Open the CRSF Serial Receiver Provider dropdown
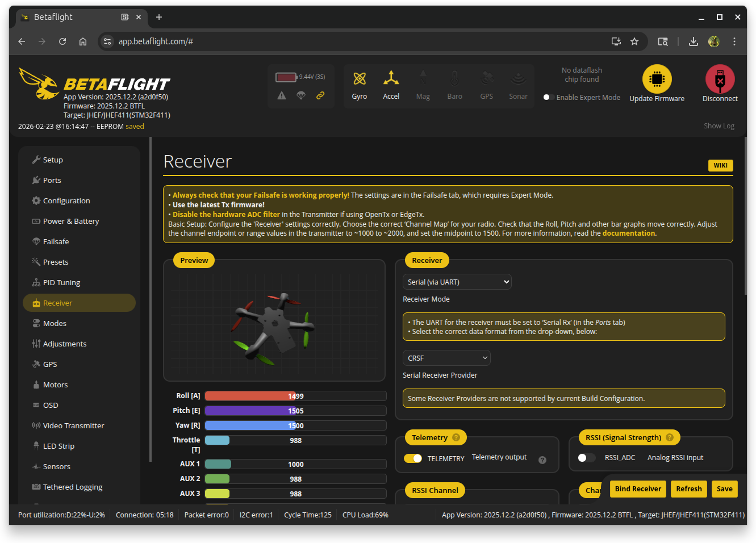756x543 pixels. pos(446,358)
